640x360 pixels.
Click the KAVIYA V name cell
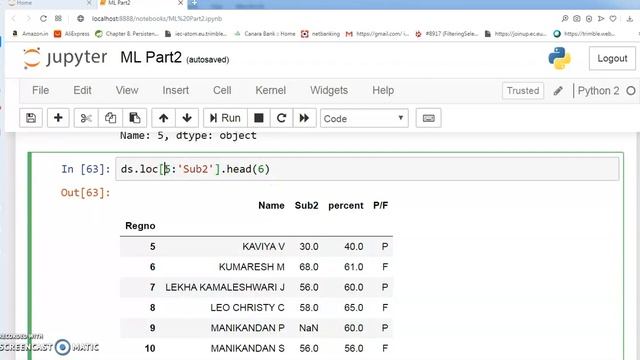(x=263, y=247)
